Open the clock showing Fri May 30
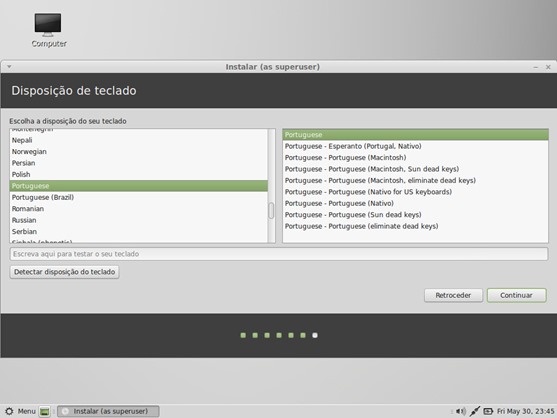This screenshot has width=557, height=418. (x=525, y=411)
